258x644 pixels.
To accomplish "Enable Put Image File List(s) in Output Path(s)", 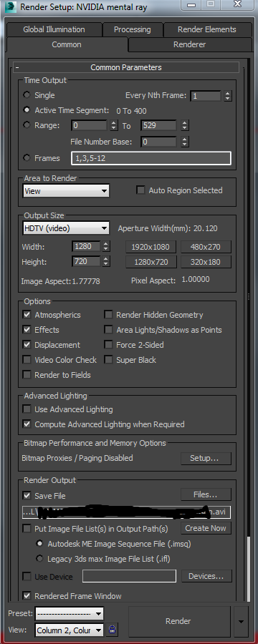I will pos(27,528).
